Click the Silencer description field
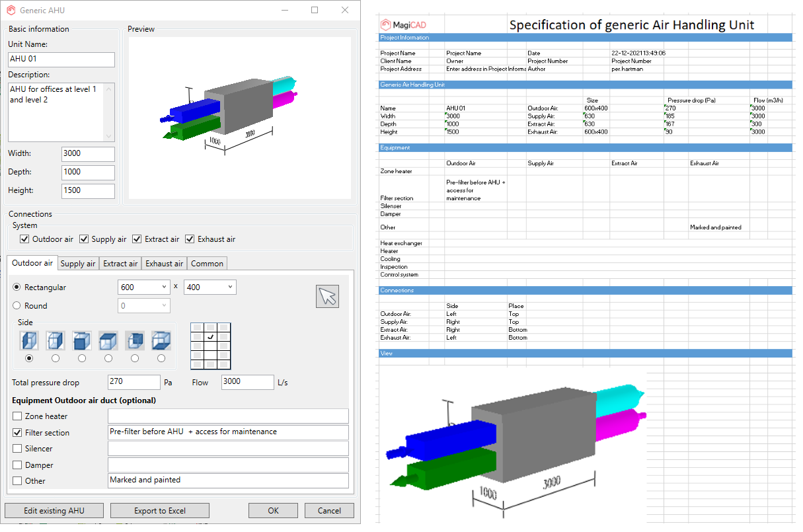This screenshot has height=532, width=803. [x=228, y=449]
